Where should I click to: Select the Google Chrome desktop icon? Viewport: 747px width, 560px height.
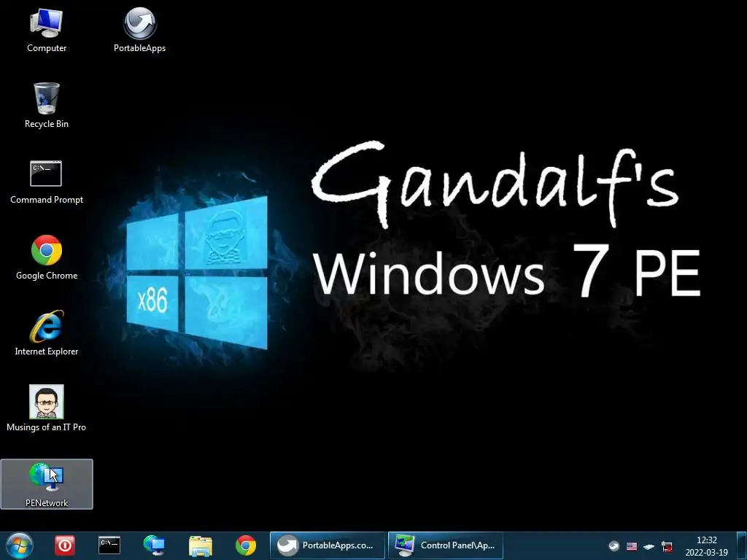click(46, 257)
